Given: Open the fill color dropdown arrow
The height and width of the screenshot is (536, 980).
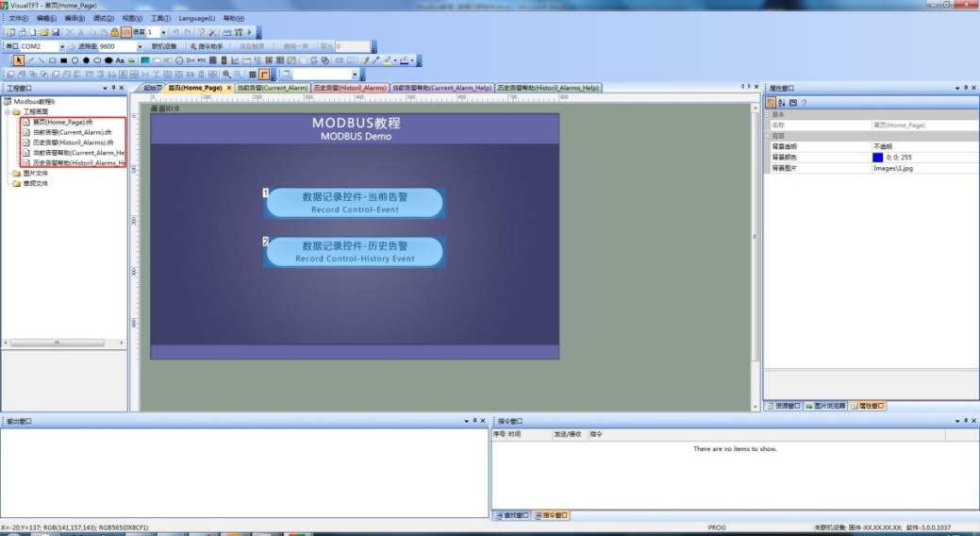Looking at the screenshot, I should coord(412,60).
